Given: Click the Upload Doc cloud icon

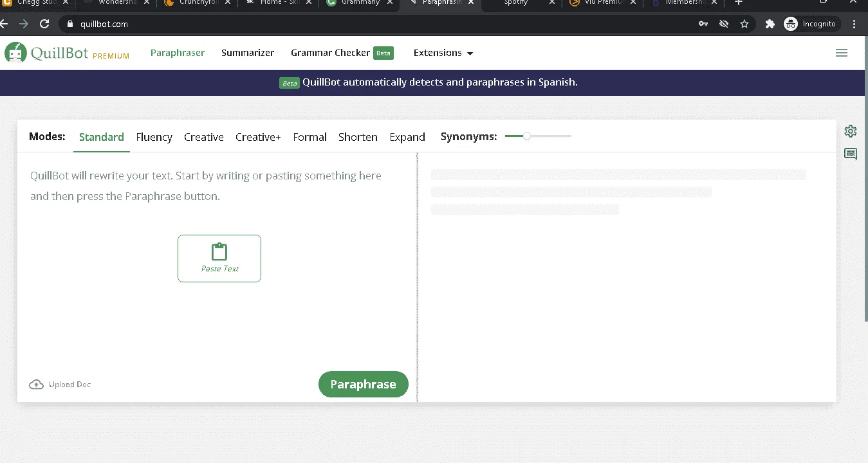Looking at the screenshot, I should [x=37, y=385].
